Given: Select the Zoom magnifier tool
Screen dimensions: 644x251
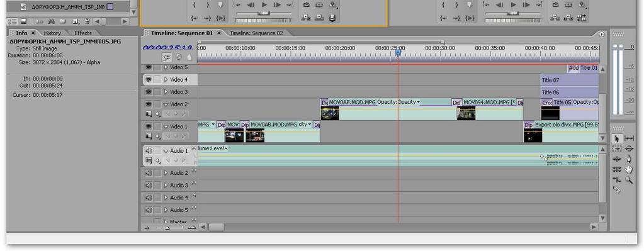Looking at the screenshot, I should [629, 180].
